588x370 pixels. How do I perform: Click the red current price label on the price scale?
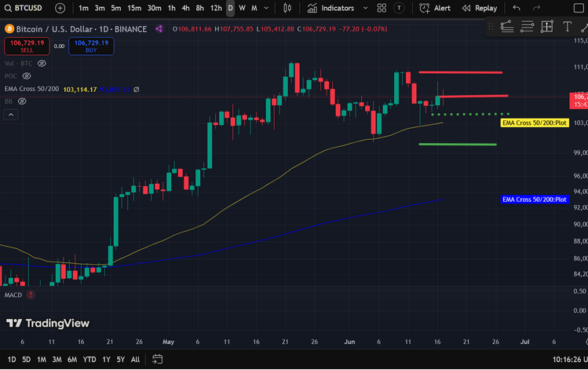[579, 101]
